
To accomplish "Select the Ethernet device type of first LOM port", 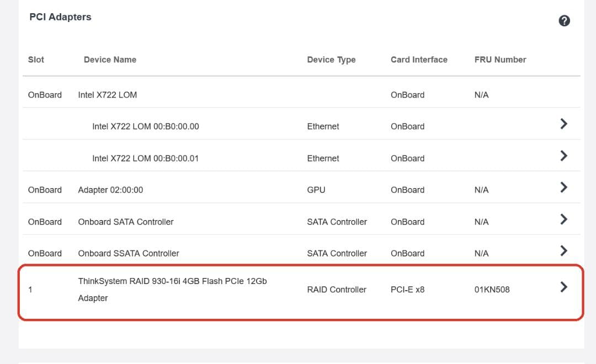I will click(323, 126).
